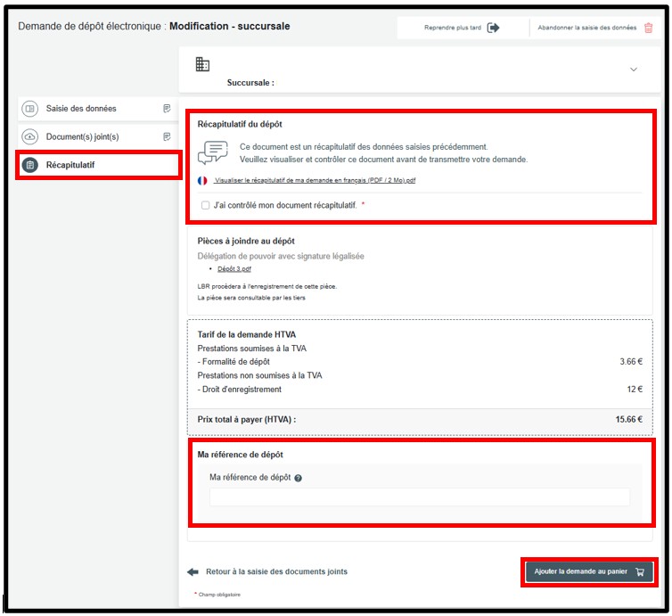Click the cloud upload icon for Document(s) joint(s)
This screenshot has width=672, height=616.
(x=30, y=137)
